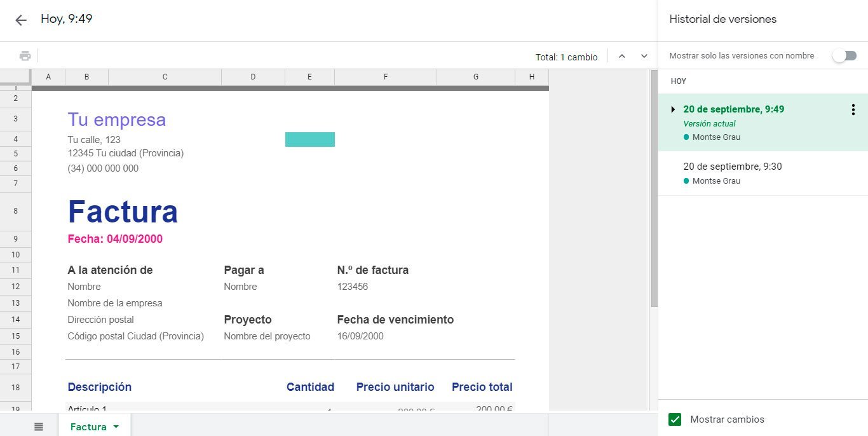
Task: Click the back arrow to exit version history
Action: 21,20
